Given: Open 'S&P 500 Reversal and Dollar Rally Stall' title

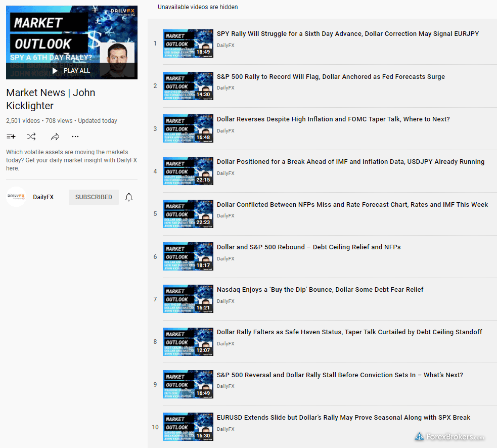Looking at the screenshot, I should click(x=340, y=375).
